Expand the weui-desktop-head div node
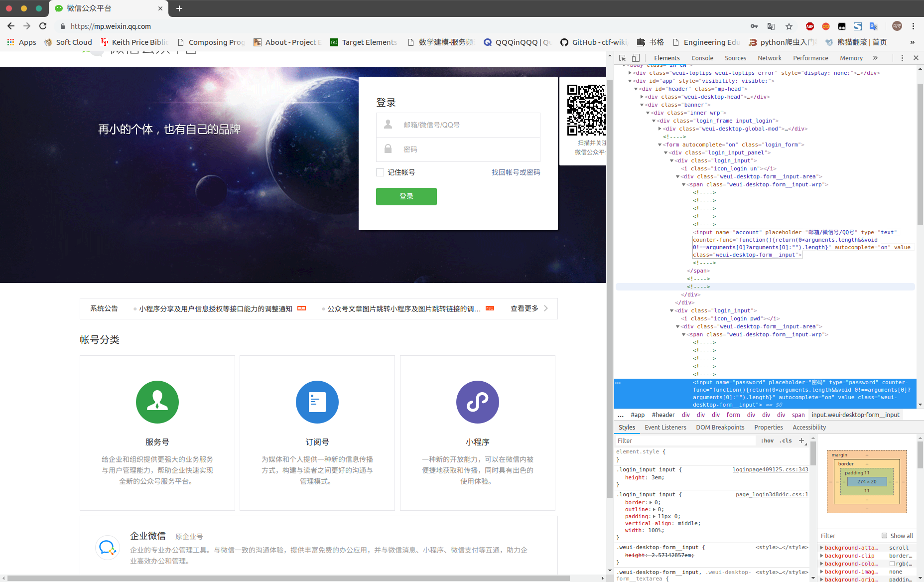This screenshot has width=924, height=582. pos(642,97)
